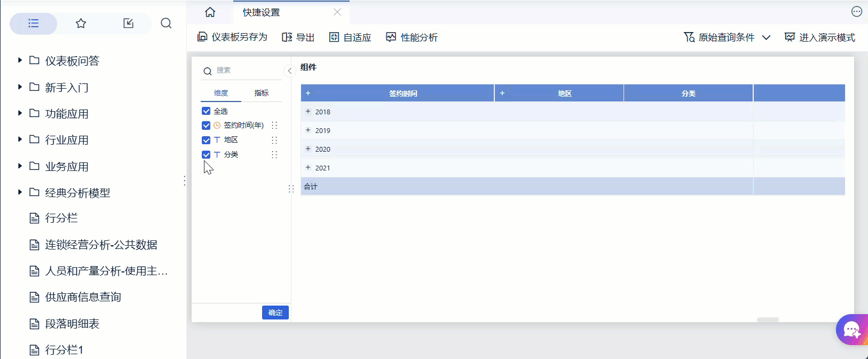Click the 供应商信息查询 document icon
Image resolution: width=868 pixels, height=359 pixels.
[x=34, y=297]
